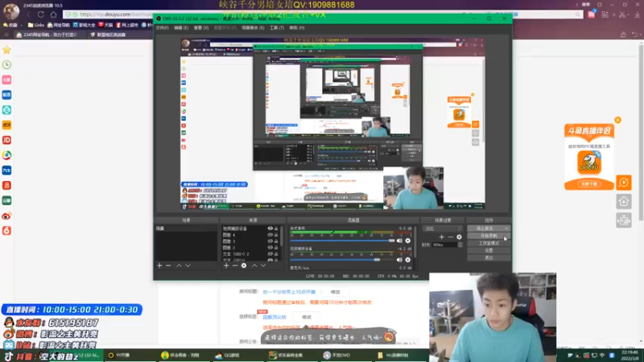Screen dimensions: 644x362
Task: Open the 文件(F) menu in OBS
Action: point(162,28)
